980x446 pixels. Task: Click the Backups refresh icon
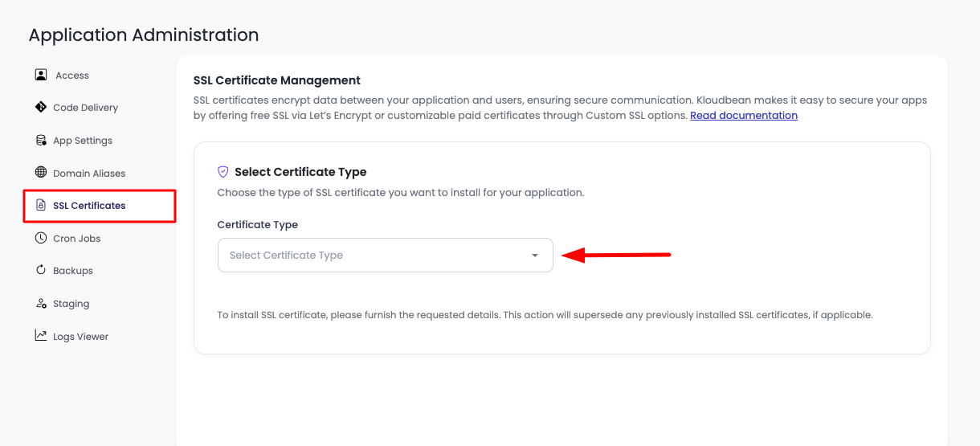pos(41,270)
